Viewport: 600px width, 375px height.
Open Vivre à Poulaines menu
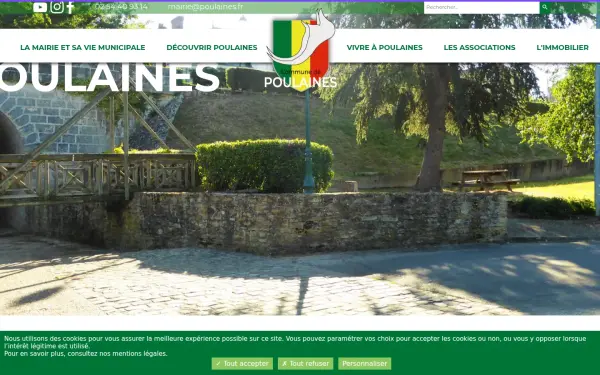click(385, 47)
